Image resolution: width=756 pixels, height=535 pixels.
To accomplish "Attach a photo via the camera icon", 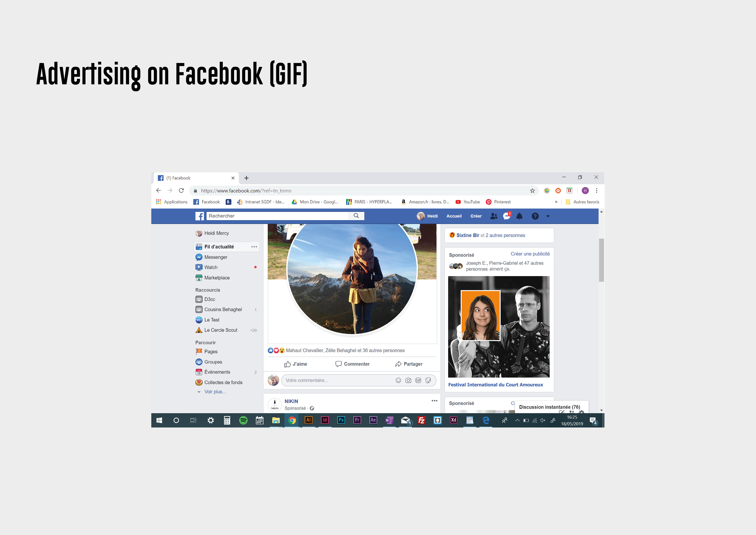I will pos(408,380).
